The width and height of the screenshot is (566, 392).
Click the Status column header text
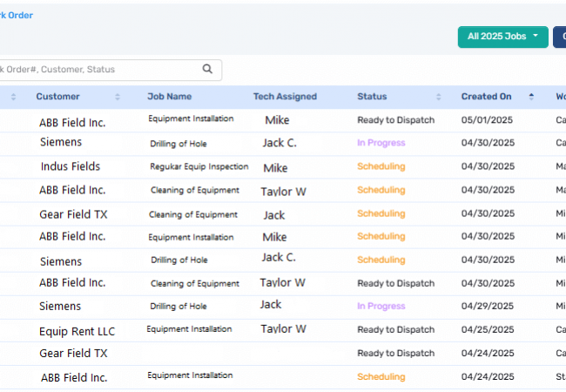(x=372, y=97)
